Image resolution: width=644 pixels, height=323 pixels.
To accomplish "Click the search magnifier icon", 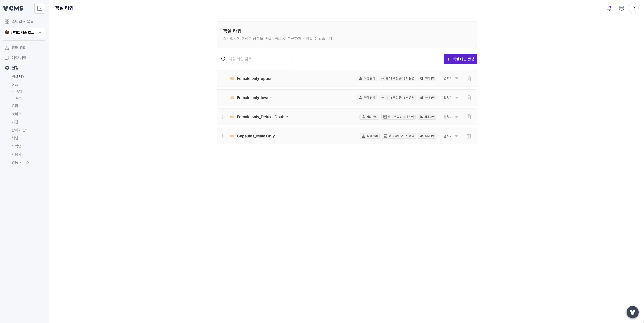I will click(x=224, y=59).
